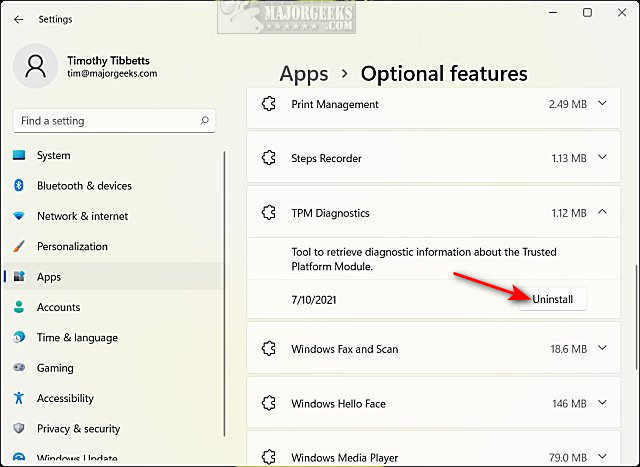Screen dimensions: 640x467
Task: Expand Windows Media Player chevron
Action: [x=602, y=456]
